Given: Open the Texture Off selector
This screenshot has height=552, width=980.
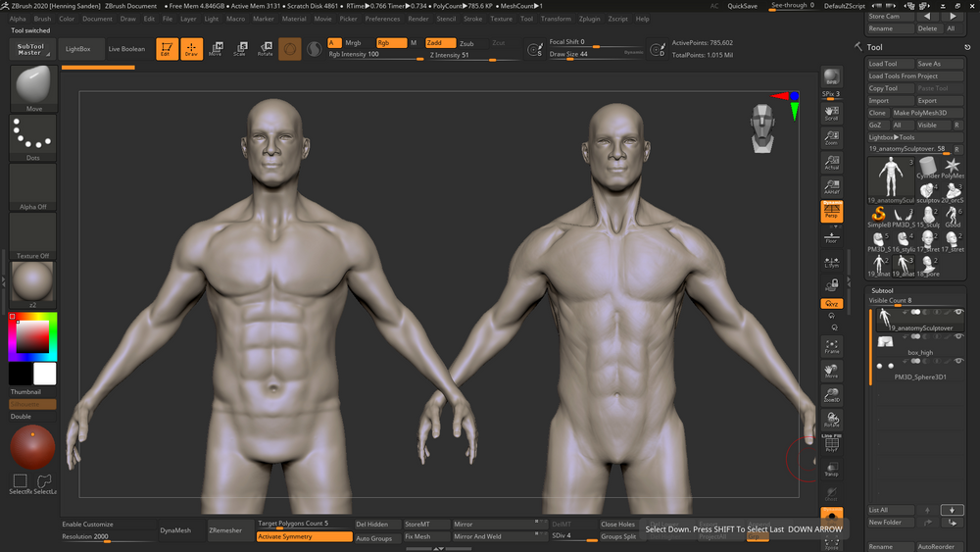Looking at the screenshot, I should 33,235.
